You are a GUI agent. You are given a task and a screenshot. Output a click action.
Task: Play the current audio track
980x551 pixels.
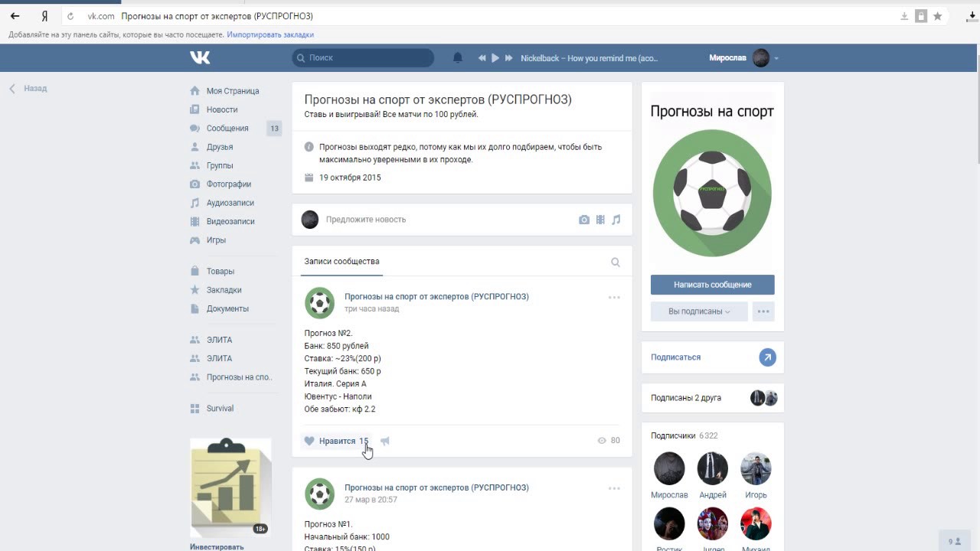495,58
